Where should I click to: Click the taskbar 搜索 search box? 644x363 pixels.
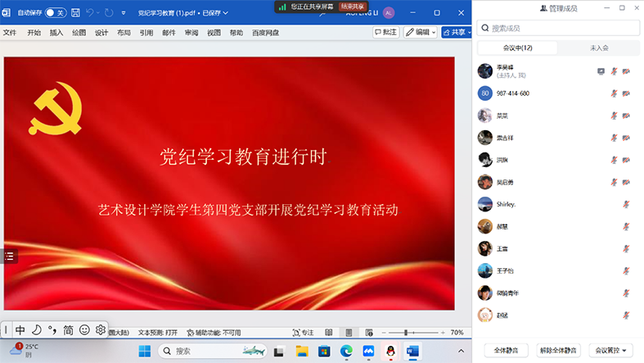tap(213, 351)
